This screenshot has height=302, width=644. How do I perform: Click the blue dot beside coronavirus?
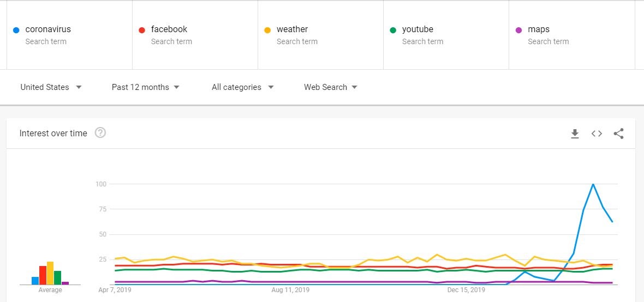point(16,30)
